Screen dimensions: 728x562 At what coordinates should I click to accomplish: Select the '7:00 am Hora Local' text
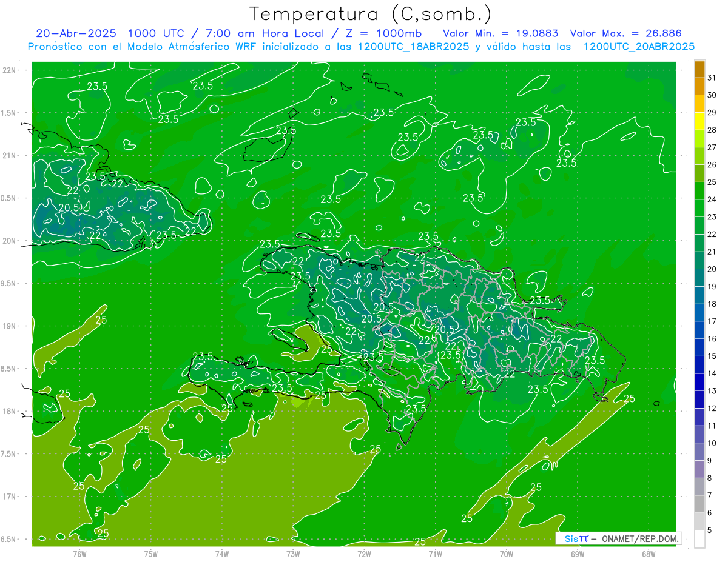pos(263,33)
